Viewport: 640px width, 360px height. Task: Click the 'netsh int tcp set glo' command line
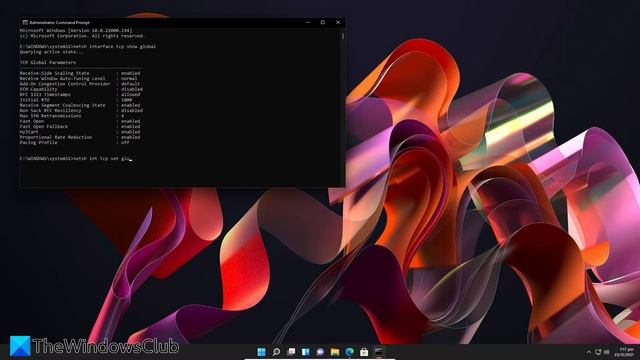(x=75, y=158)
